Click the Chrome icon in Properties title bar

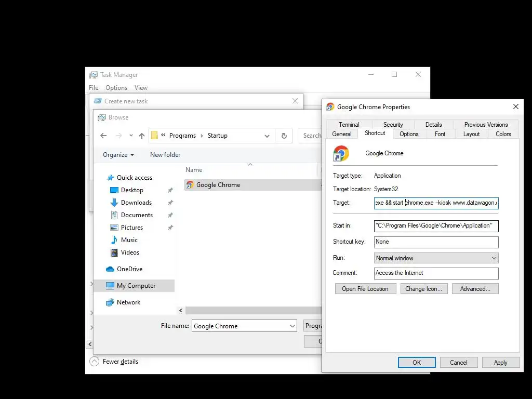tap(330, 107)
